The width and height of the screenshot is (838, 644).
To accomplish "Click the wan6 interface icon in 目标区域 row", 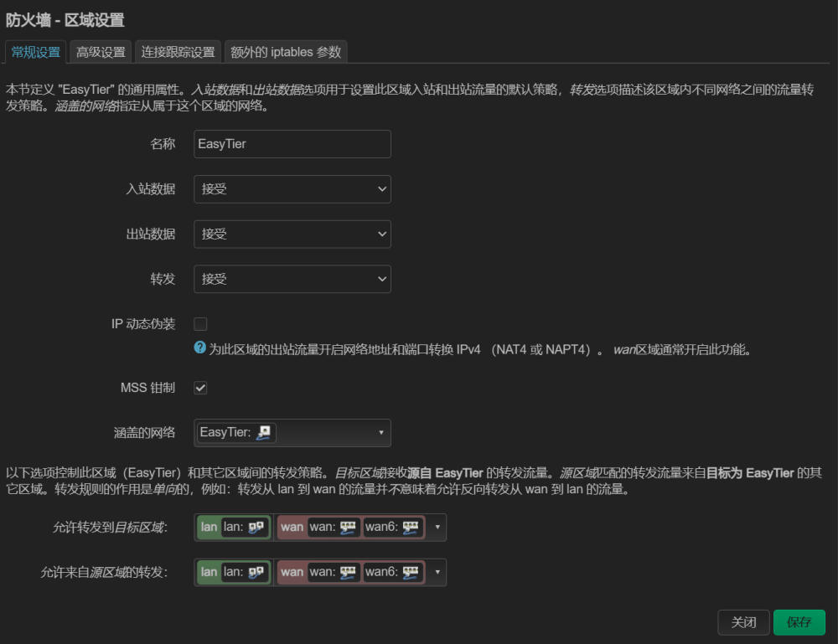I will 411,528.
